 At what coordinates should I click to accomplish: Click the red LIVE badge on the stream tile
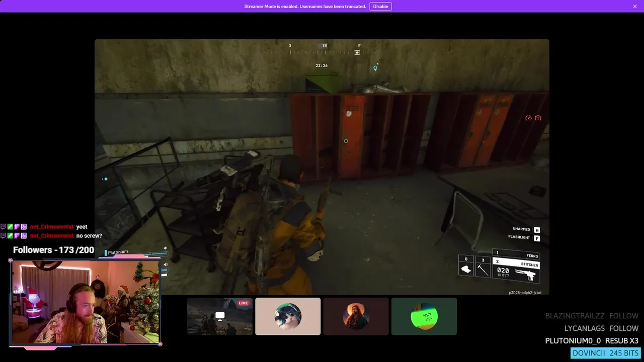244,303
